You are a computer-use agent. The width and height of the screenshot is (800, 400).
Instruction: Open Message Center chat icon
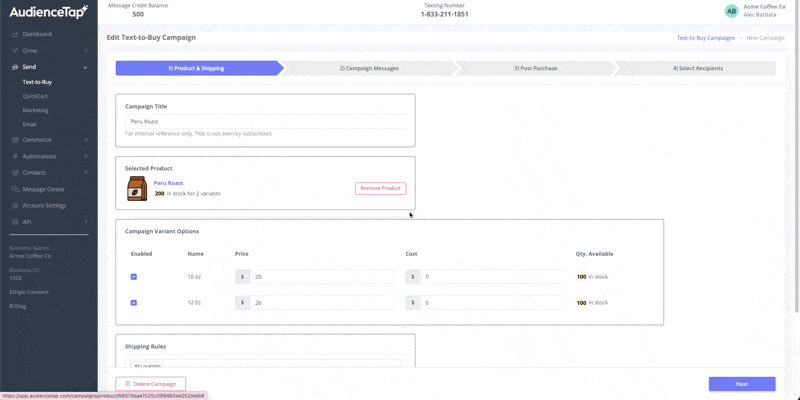coord(14,189)
